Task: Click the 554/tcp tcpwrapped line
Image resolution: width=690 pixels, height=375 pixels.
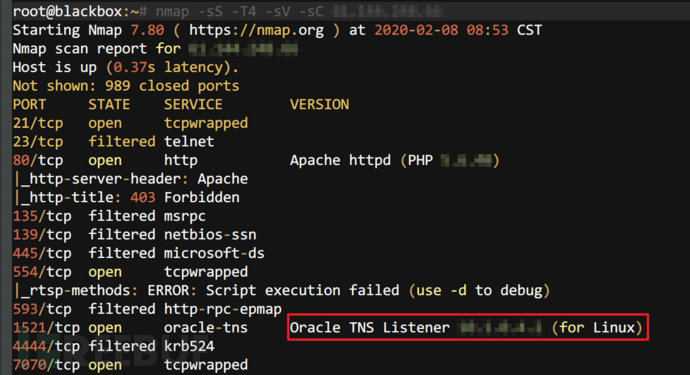Action: (x=130, y=272)
